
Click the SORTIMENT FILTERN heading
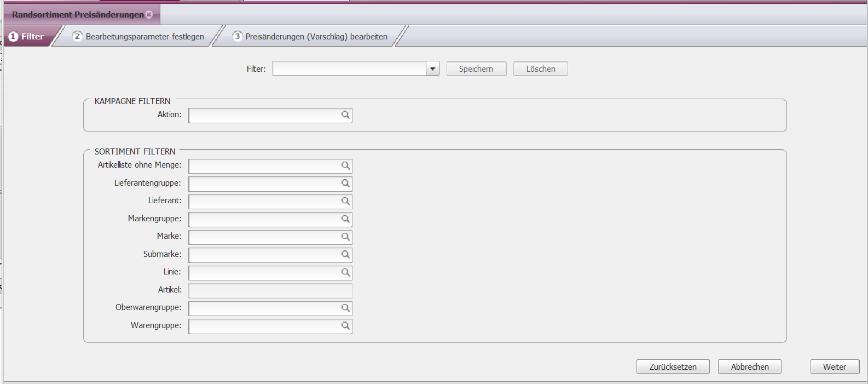[x=135, y=152]
